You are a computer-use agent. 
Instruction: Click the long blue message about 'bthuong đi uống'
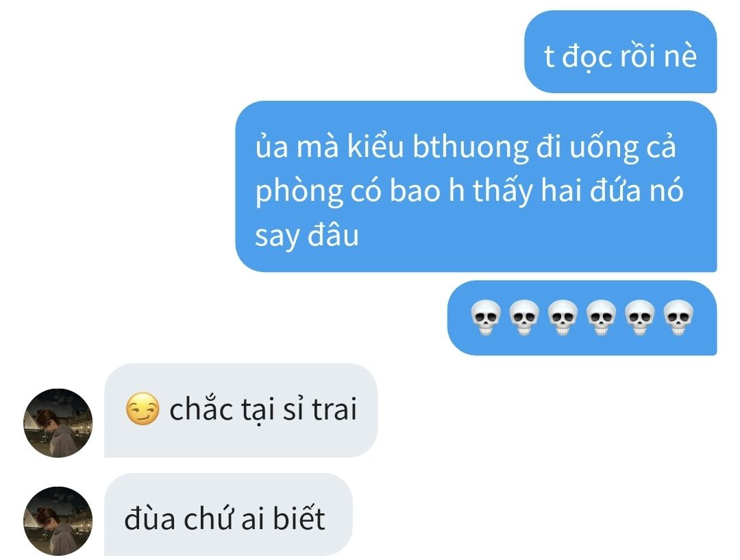(x=476, y=186)
